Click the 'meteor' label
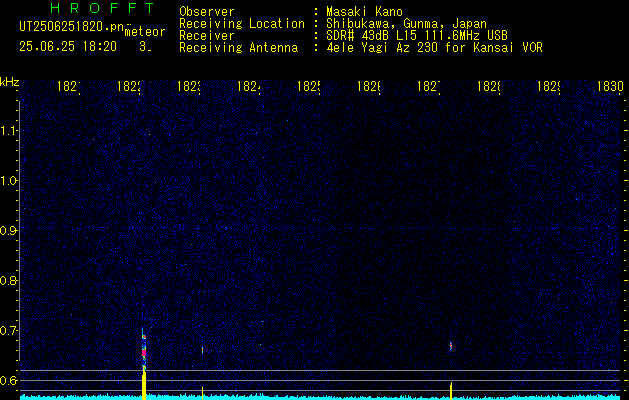 (145, 32)
